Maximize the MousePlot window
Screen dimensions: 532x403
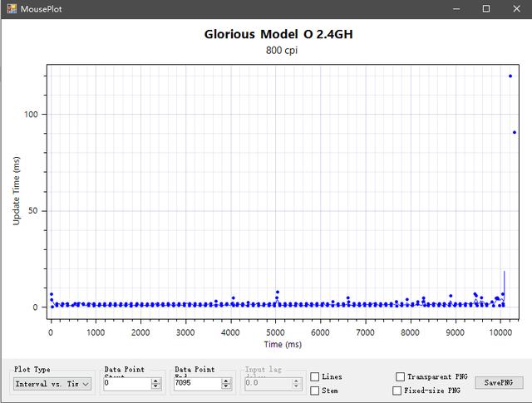(486, 9)
